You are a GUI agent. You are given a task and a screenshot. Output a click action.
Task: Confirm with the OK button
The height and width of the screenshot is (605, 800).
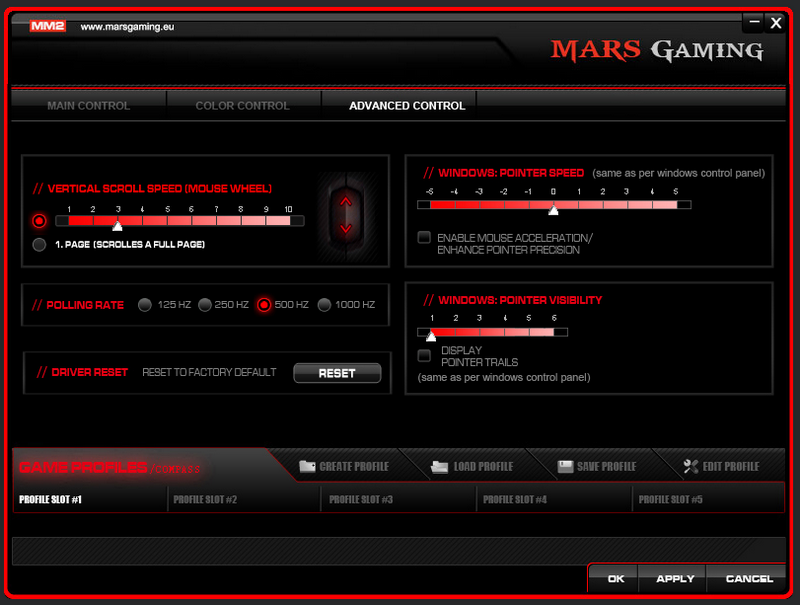tap(615, 578)
